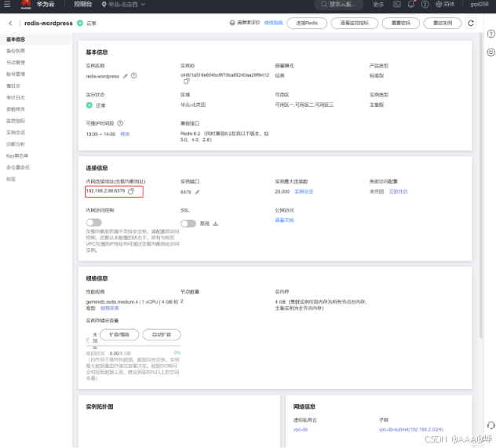Switch language via the 简体 globe
Viewport: 496px width, 448px height.
click(x=445, y=5)
